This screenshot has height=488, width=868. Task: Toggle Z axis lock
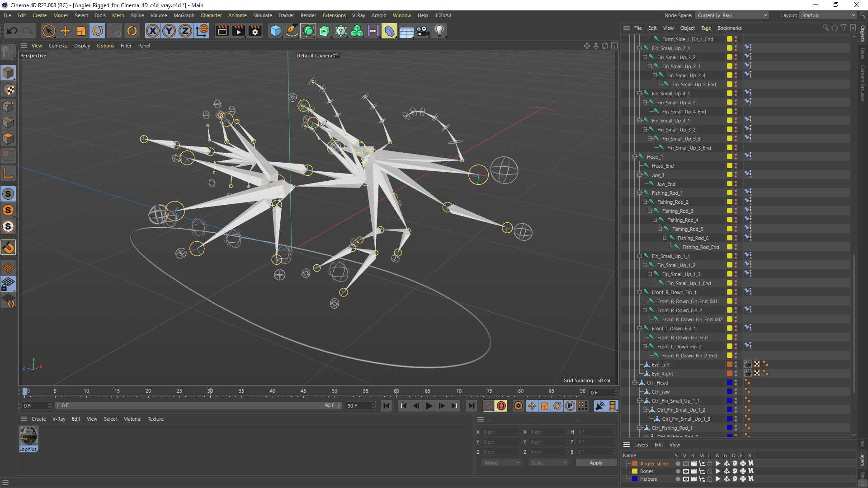click(x=185, y=31)
